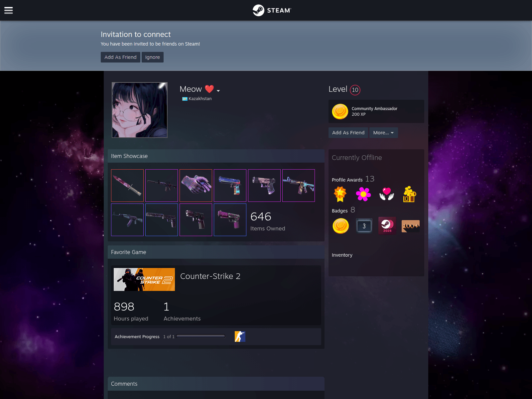Expand the More... dropdown
Image resolution: width=532 pixels, height=399 pixels.
coord(383,133)
